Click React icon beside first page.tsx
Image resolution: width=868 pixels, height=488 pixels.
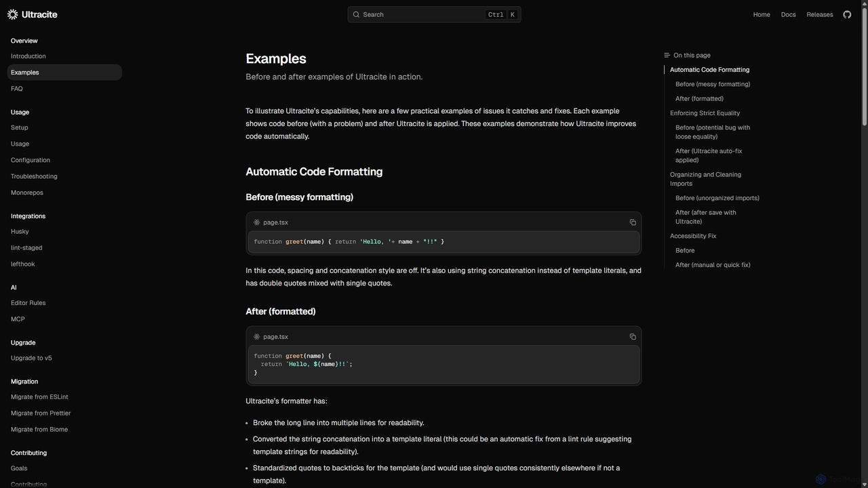click(257, 222)
